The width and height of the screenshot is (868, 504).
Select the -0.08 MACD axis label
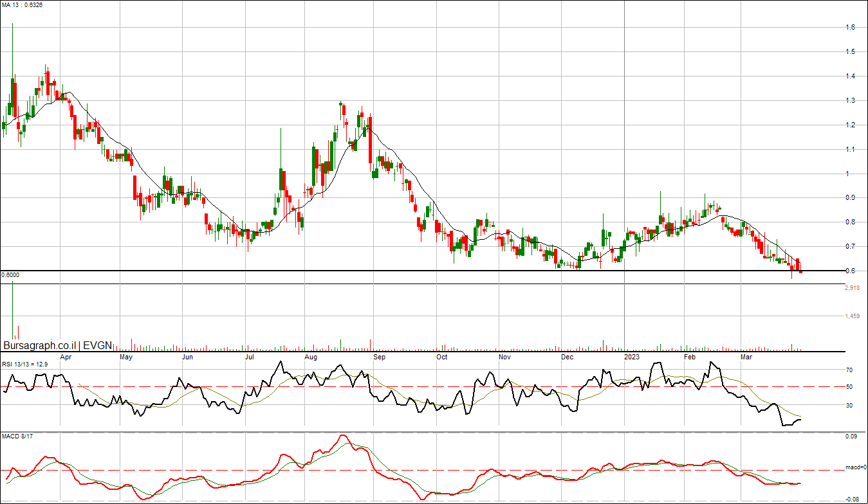pos(851,499)
